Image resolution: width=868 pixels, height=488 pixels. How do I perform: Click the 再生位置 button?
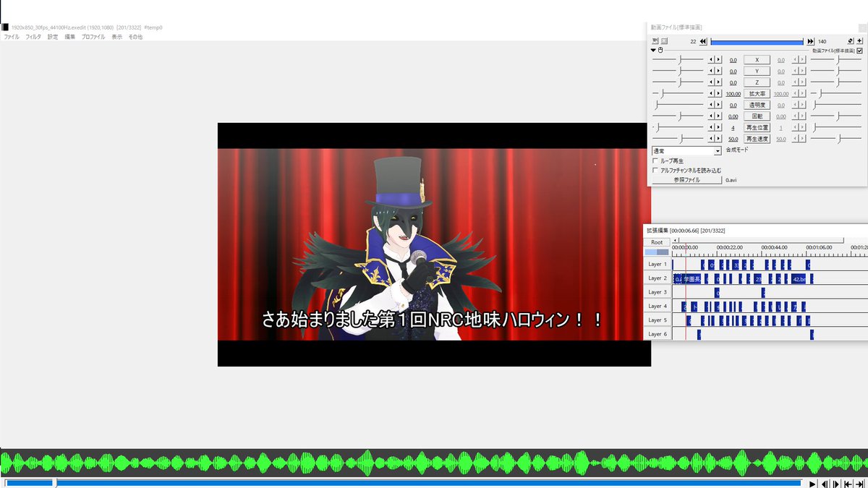(x=757, y=127)
